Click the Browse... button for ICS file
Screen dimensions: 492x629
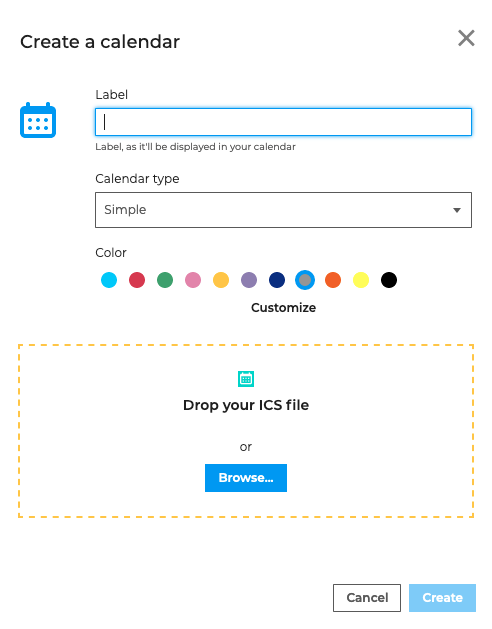click(x=246, y=478)
